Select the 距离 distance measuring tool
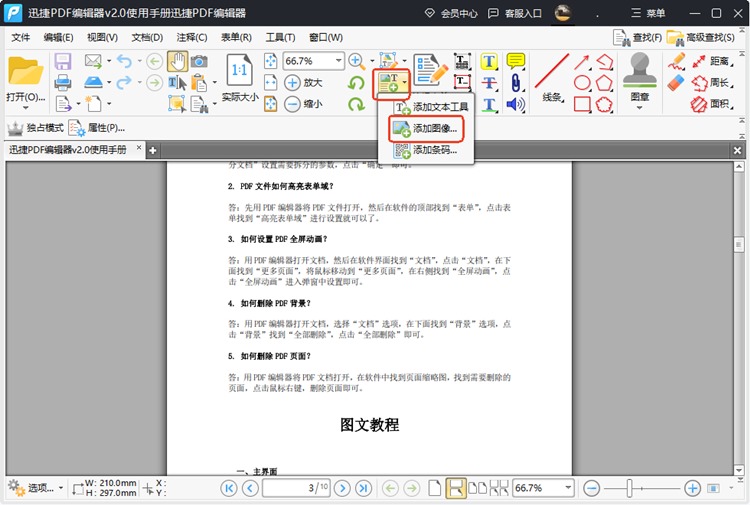 (x=712, y=61)
